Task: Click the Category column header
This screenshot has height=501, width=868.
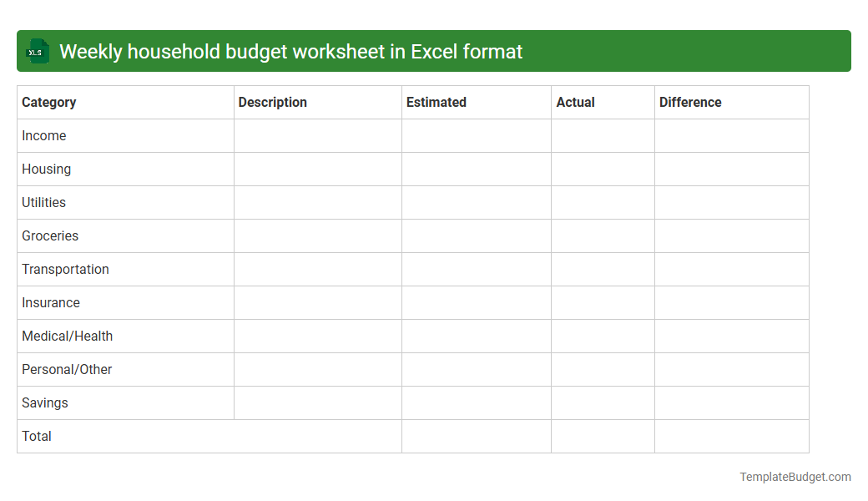Action: [x=48, y=102]
